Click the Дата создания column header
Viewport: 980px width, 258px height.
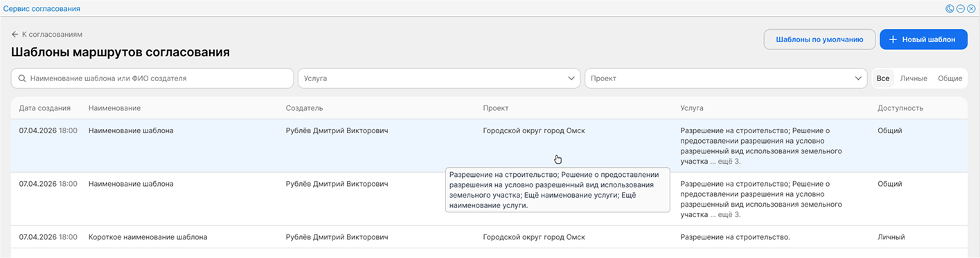[x=45, y=108]
